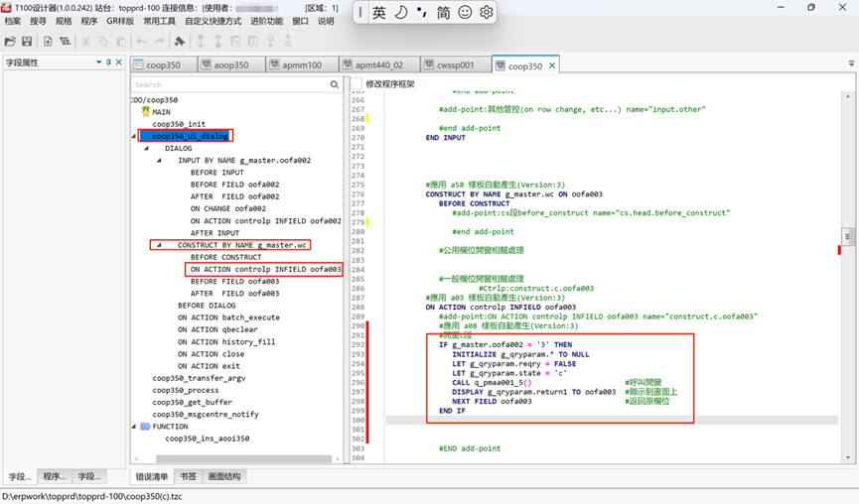Collapse the FUNCTION folder node
This screenshot has width=859, height=504.
134,427
